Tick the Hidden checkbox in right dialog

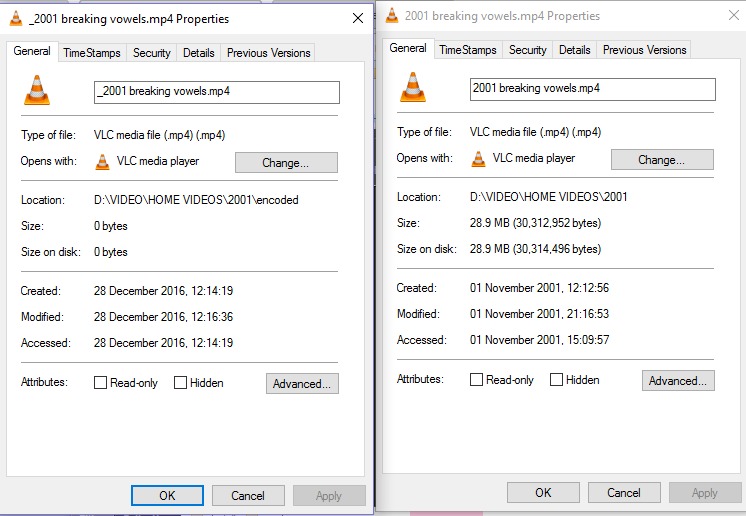[x=557, y=380]
